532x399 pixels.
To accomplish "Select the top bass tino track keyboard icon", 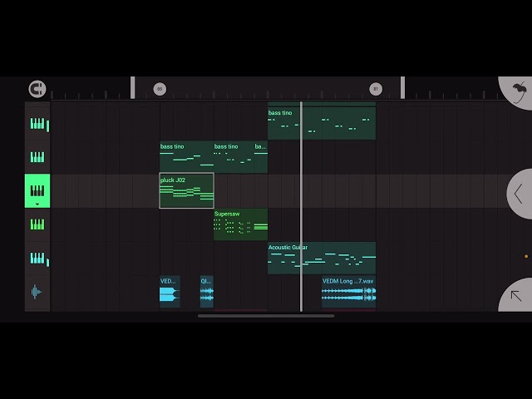I will point(37,124).
